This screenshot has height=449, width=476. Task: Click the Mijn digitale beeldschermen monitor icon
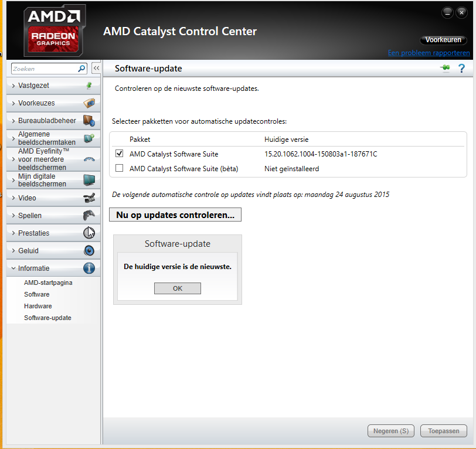[x=89, y=180]
